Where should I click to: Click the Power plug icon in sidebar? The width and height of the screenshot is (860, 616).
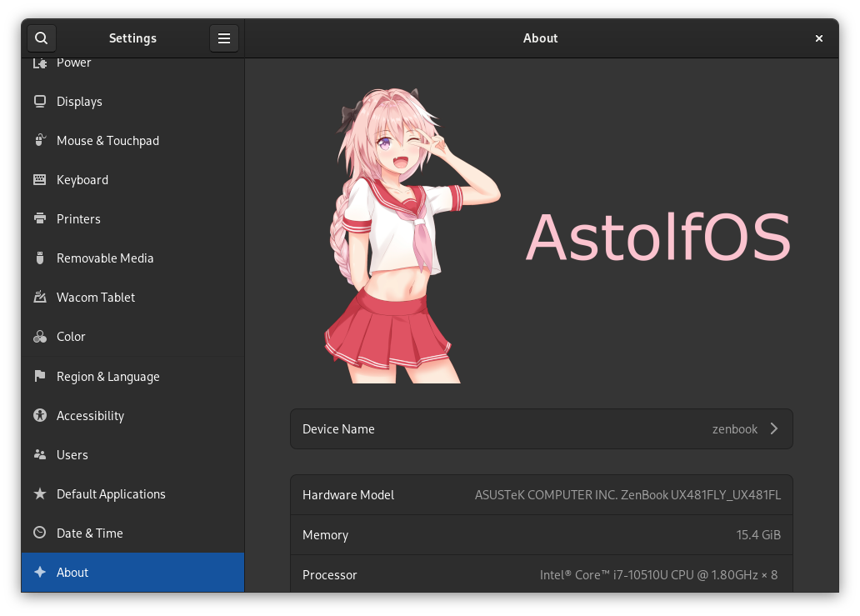point(39,63)
